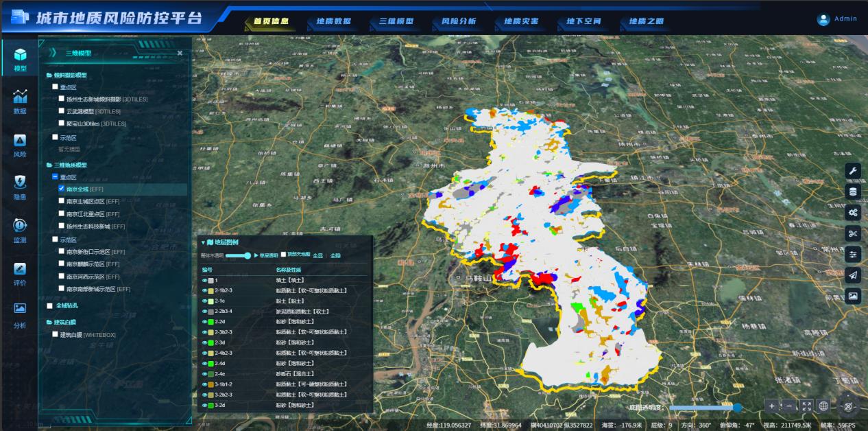Click the globe icon in bottom map controls
Viewport: 868px width, 431px height.
tap(823, 406)
